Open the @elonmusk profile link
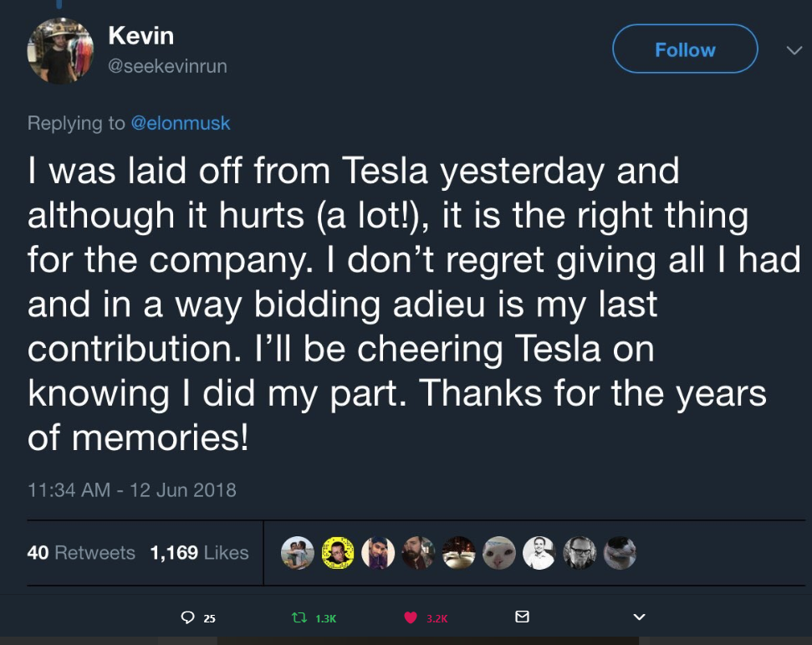The height and width of the screenshot is (645, 812). 180,123
